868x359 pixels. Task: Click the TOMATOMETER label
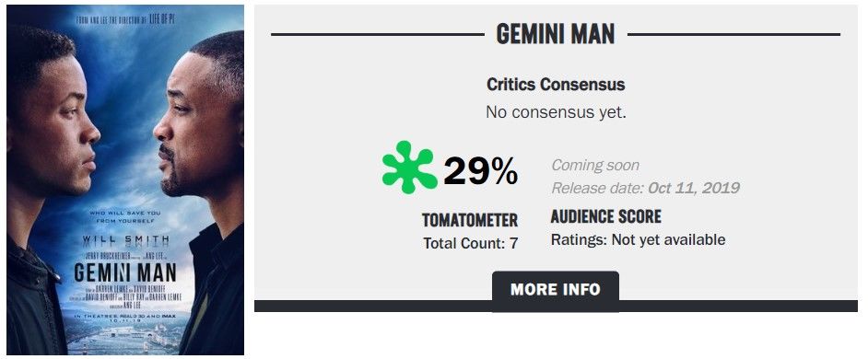470,220
